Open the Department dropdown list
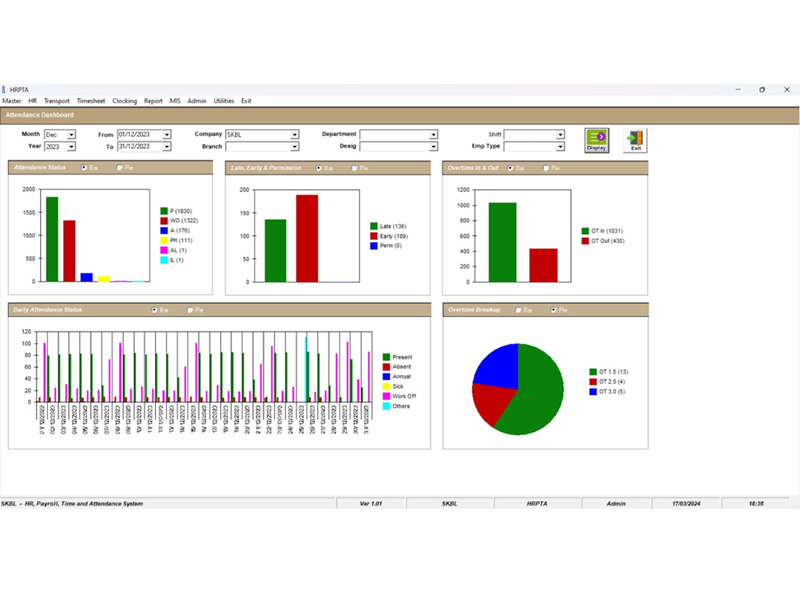The image size is (800, 590). pos(433,134)
